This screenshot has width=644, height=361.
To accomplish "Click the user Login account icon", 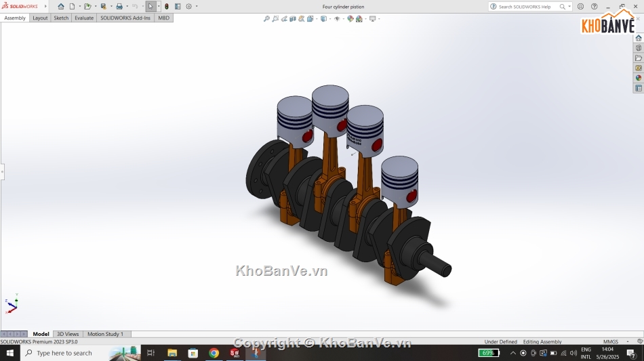I will click(x=580, y=7).
